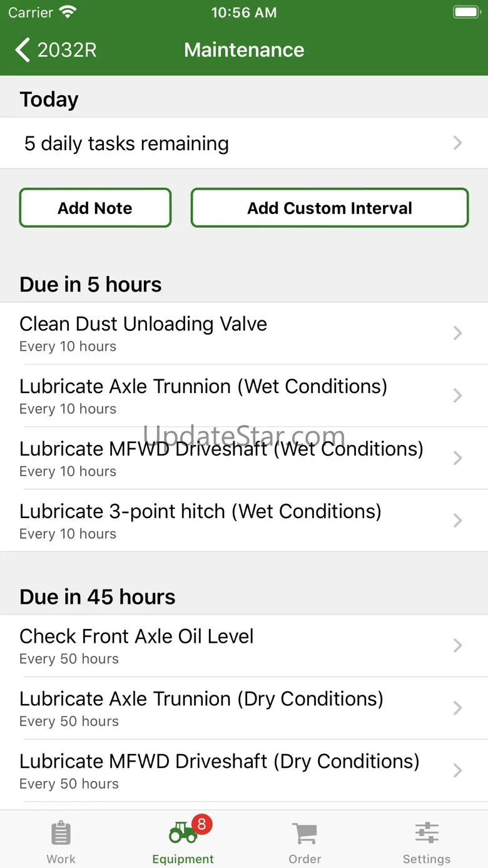The image size is (488, 868).
Task: Open the Settings sliders icon
Action: pos(427,833)
